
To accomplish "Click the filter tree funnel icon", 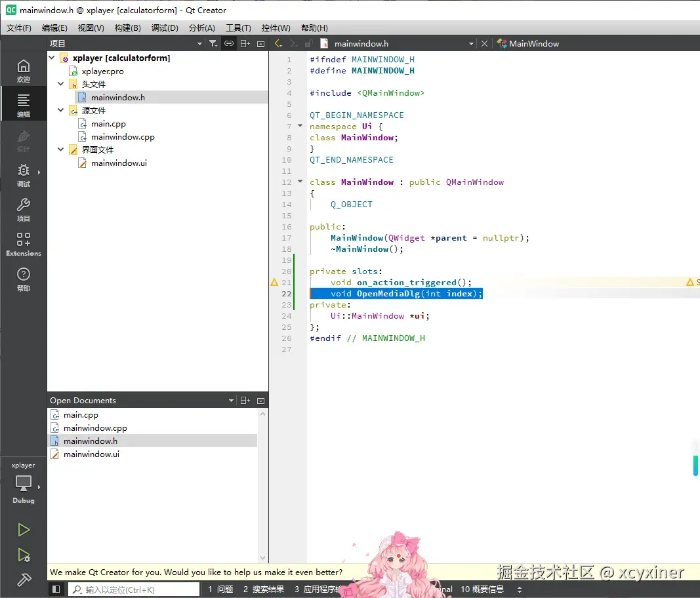I will [x=213, y=43].
